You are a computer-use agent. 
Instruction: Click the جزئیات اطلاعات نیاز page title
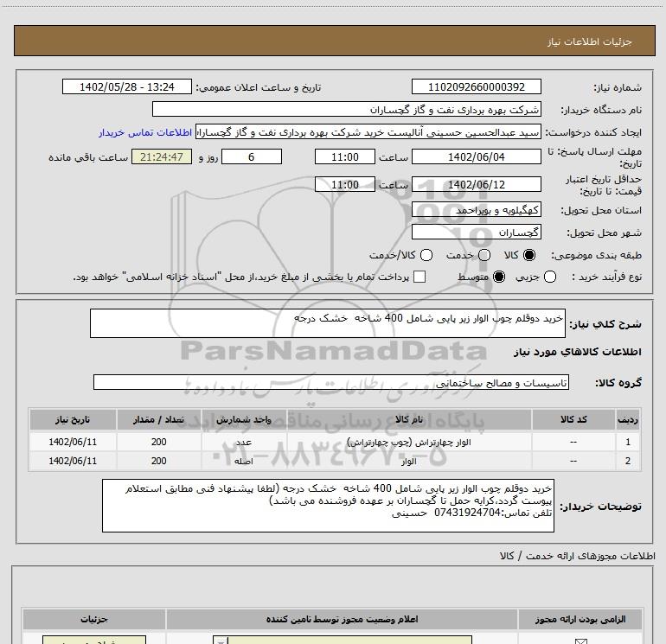tap(589, 41)
